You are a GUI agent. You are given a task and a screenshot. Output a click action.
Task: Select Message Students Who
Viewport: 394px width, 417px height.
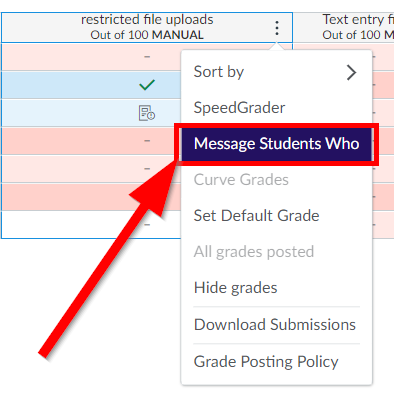click(x=276, y=144)
